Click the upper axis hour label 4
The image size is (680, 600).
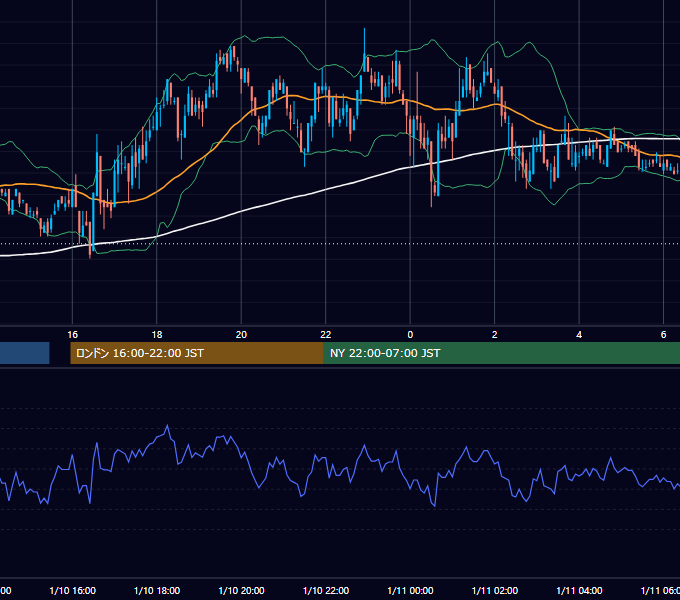[579, 335]
